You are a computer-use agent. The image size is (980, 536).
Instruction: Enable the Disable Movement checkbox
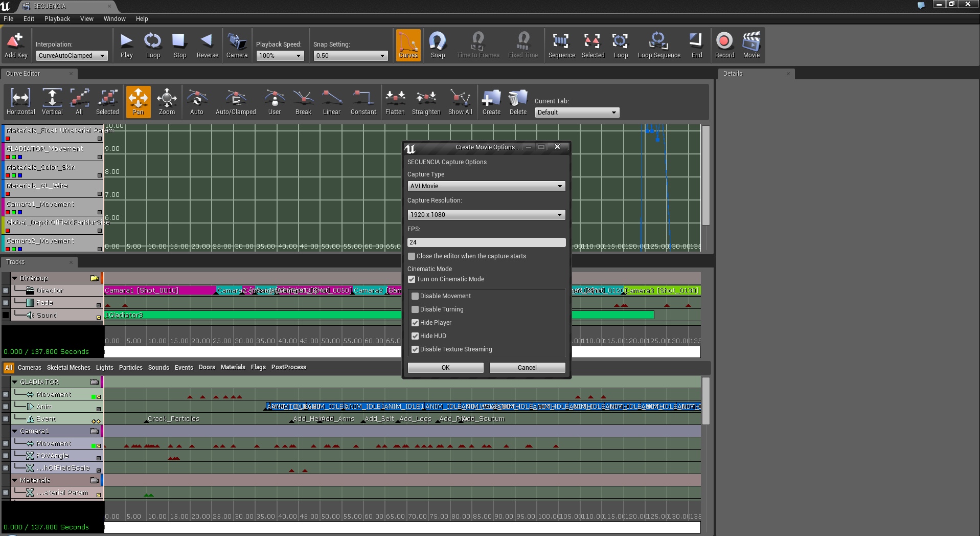(415, 296)
